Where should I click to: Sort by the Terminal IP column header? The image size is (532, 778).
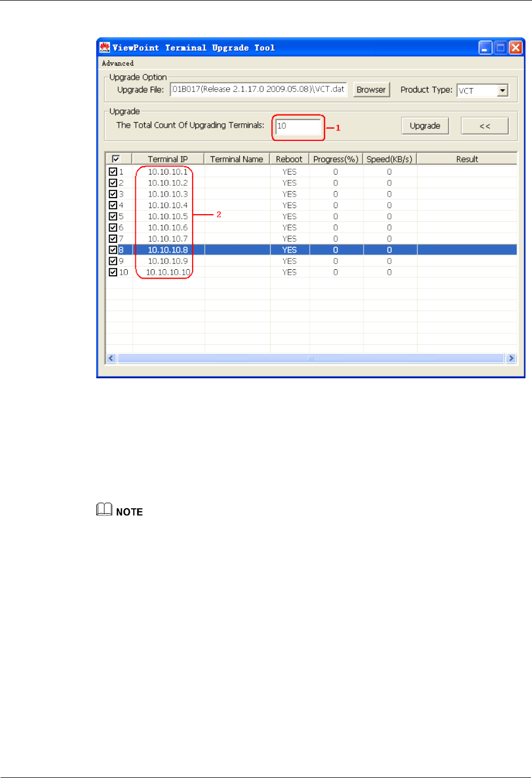pyautogui.click(x=168, y=159)
